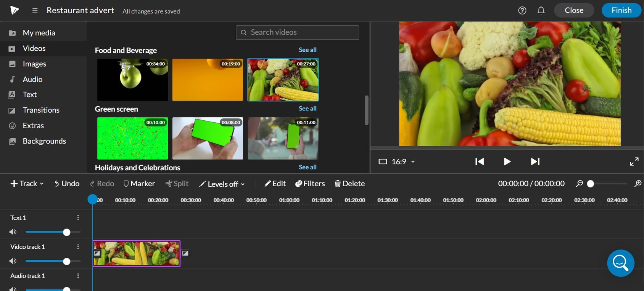Mute the Text 1 track
Viewport: 644px width, 291px height.
coord(13,232)
